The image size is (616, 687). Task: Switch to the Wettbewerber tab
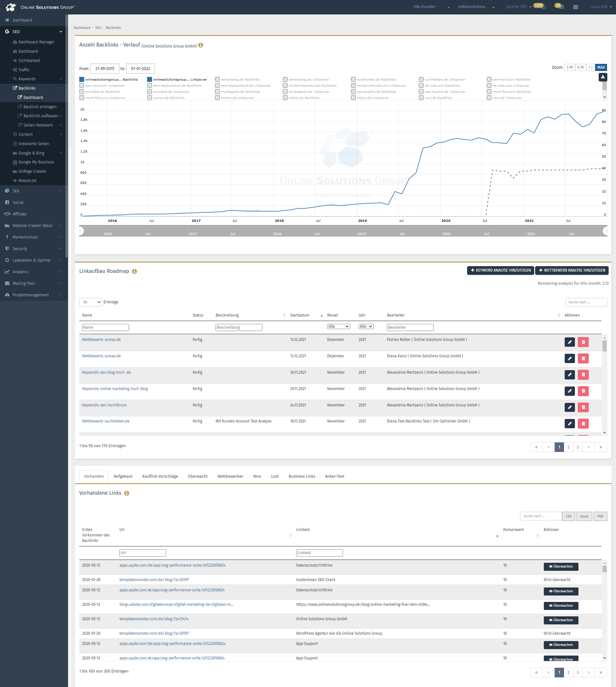(230, 476)
